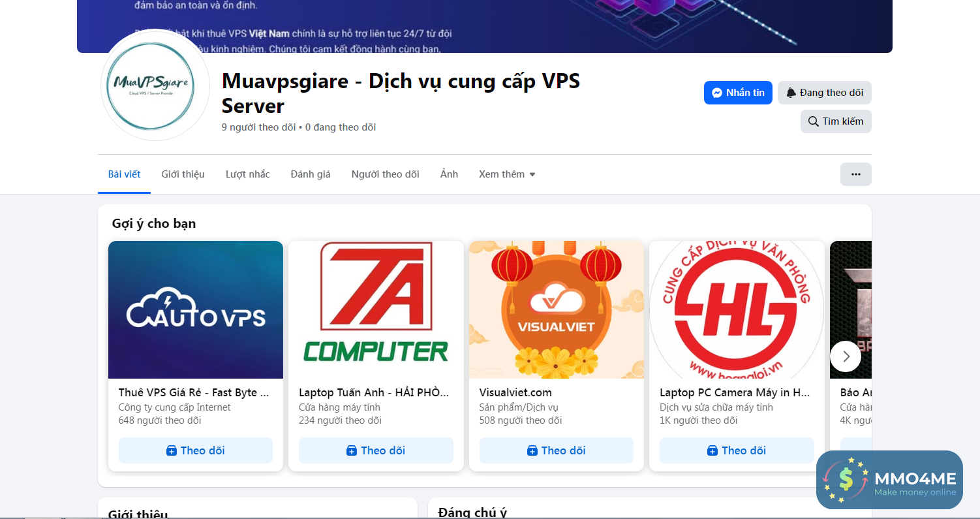Click the text 1K người theo dõi
This screenshot has width=980, height=519.
pos(699,420)
